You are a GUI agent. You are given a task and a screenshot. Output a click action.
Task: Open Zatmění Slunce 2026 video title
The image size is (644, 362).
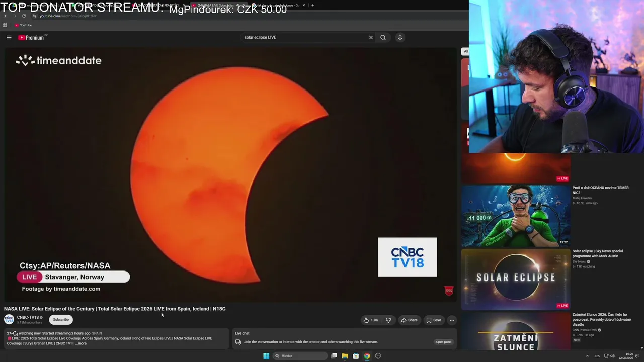(602, 319)
